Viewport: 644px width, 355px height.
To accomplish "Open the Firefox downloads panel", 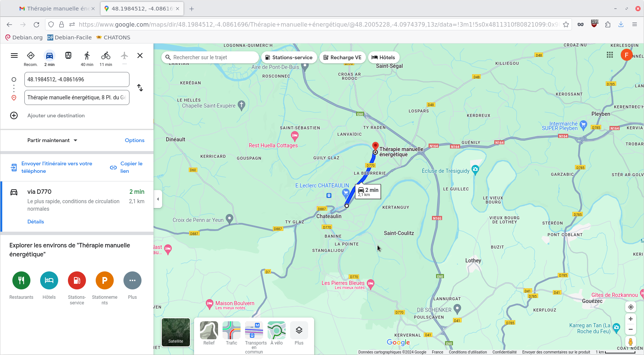I will (621, 24).
